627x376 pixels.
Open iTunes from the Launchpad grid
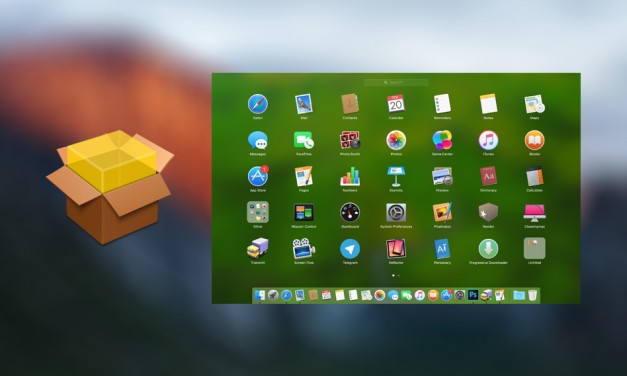488,140
